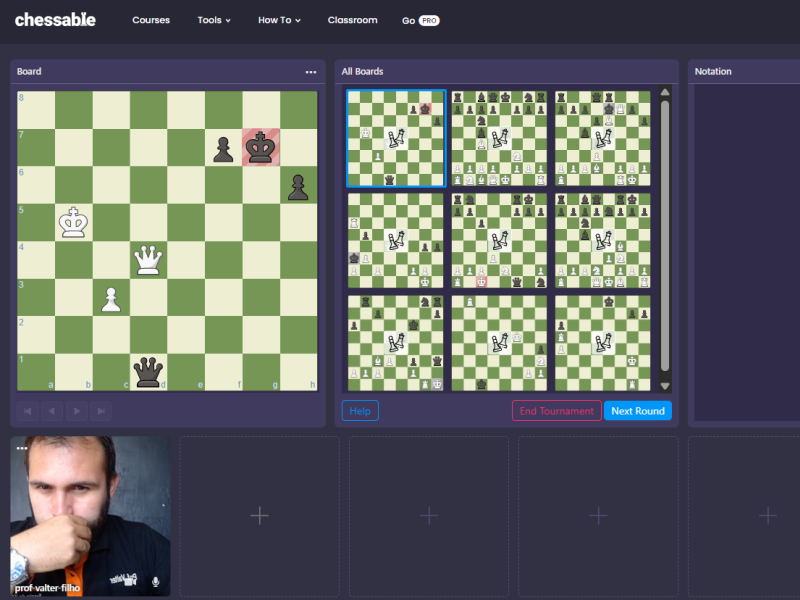Click the Chessable logo

click(x=55, y=20)
